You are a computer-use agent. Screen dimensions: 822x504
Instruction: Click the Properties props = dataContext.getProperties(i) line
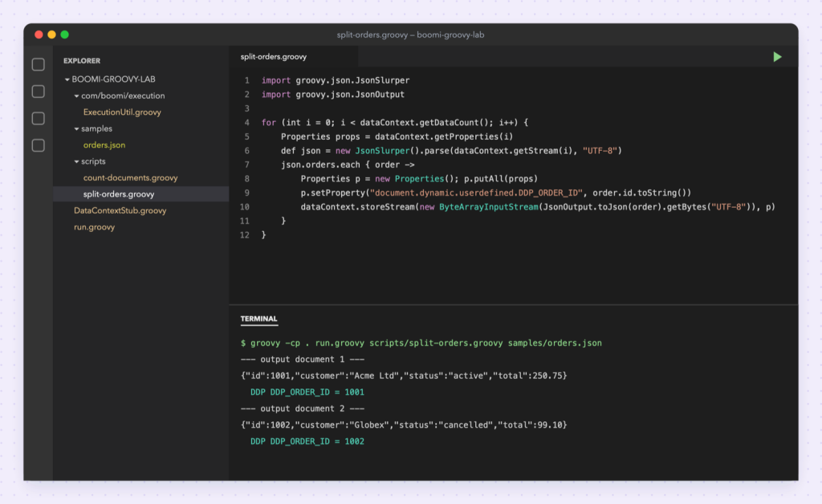pyautogui.click(x=397, y=136)
